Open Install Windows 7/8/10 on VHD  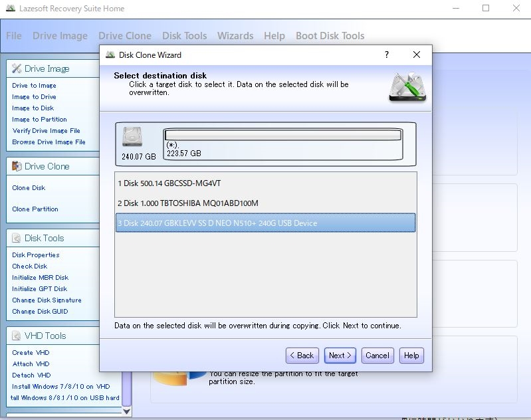(x=61, y=387)
